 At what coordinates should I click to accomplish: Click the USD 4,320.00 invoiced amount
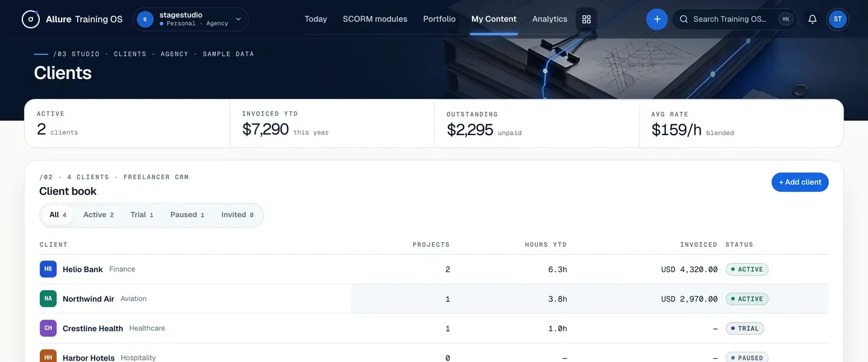point(690,270)
